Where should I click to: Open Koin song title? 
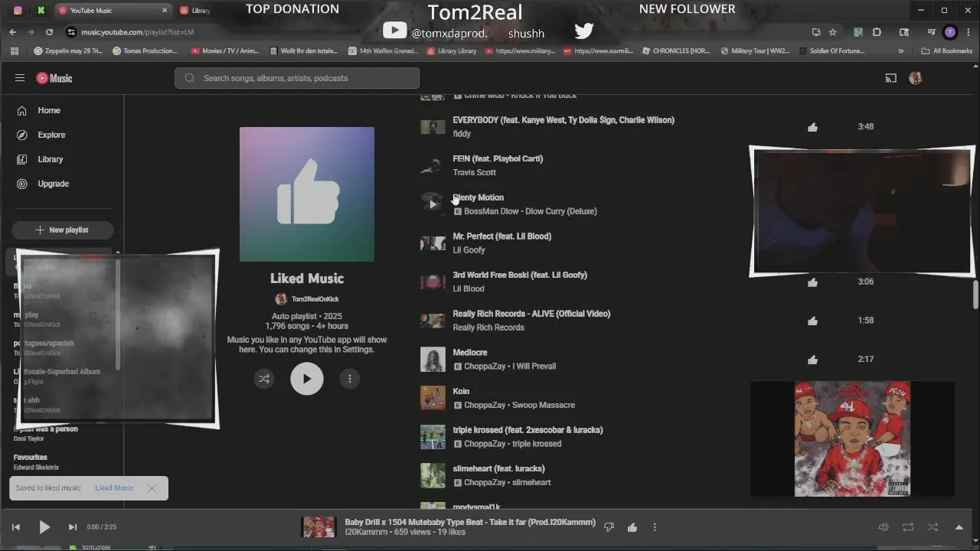click(461, 391)
